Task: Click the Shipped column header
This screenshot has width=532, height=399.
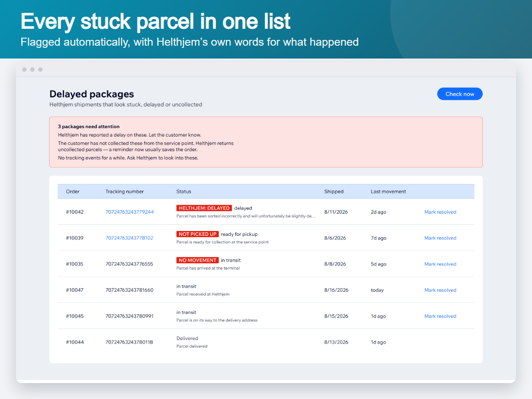Action: [x=334, y=192]
